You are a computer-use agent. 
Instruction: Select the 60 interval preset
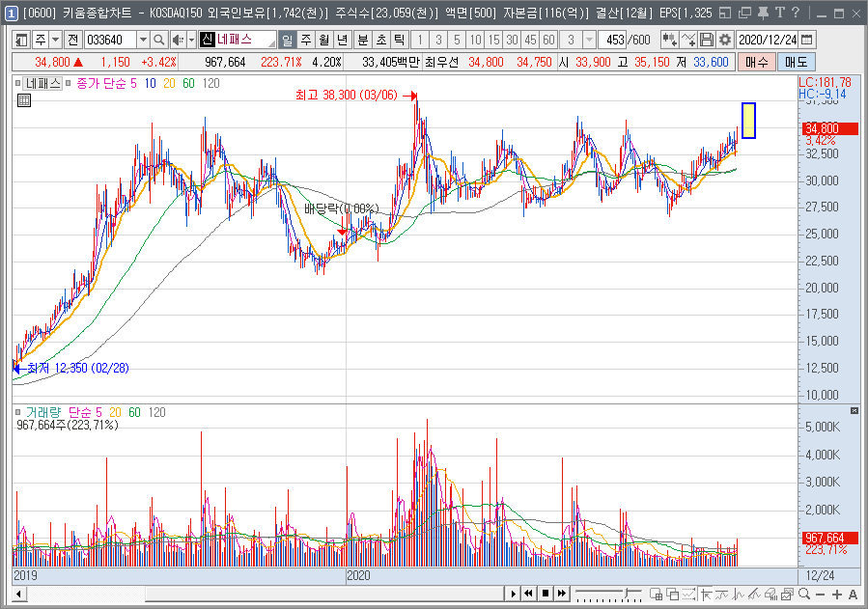pyautogui.click(x=548, y=40)
